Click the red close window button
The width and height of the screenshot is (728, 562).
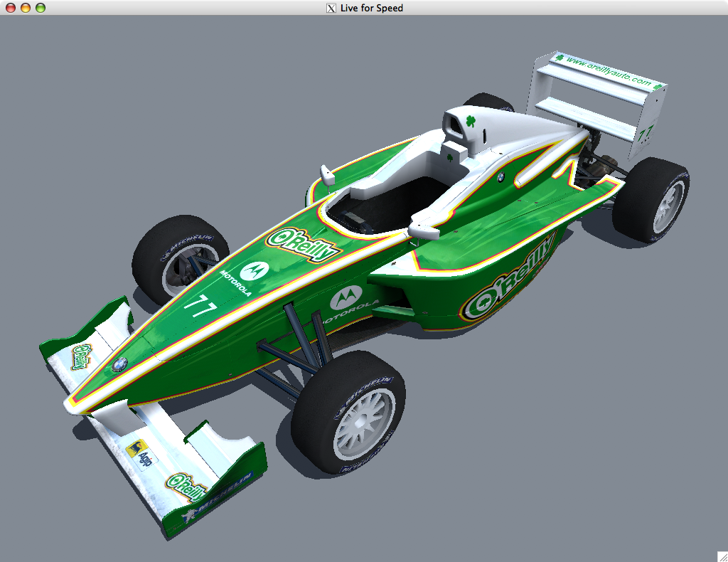pos(10,8)
